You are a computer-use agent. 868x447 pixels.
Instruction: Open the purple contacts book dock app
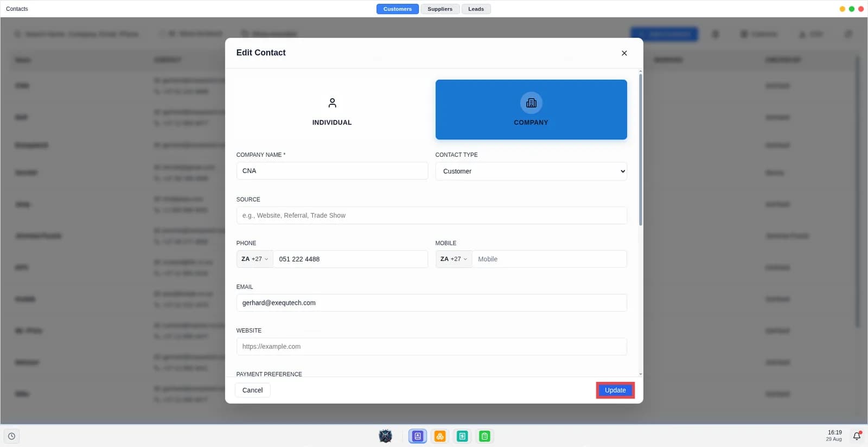coord(417,436)
